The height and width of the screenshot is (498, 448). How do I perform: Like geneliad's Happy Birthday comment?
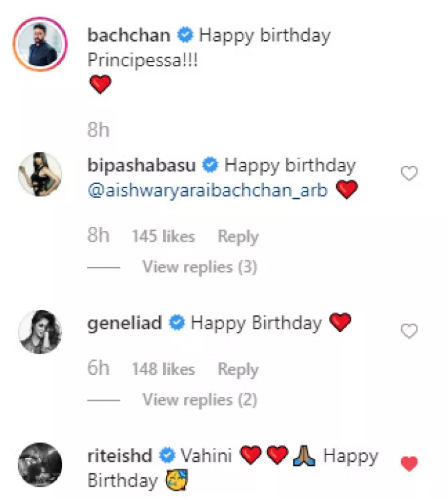pyautogui.click(x=409, y=331)
